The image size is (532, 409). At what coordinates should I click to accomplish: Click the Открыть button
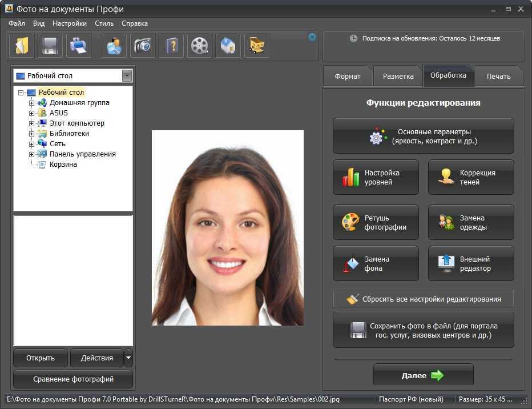coord(41,358)
